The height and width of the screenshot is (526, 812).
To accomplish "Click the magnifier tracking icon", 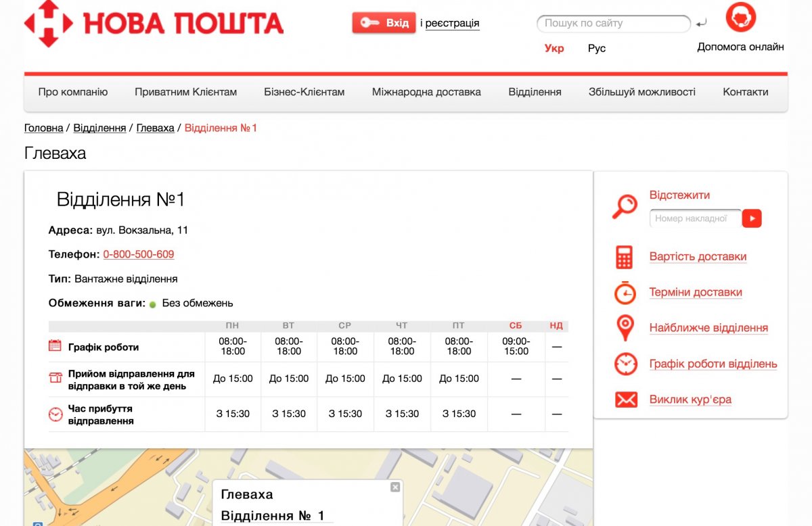I will coord(625,207).
